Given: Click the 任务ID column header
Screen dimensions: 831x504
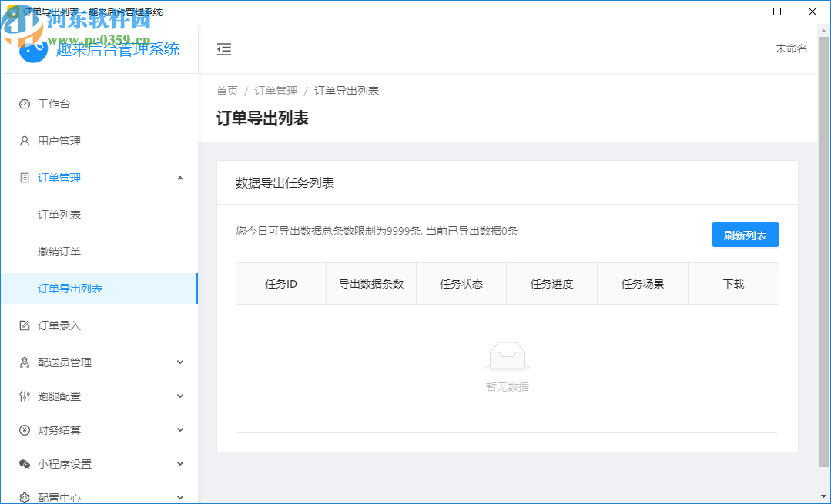Looking at the screenshot, I should point(280,283).
